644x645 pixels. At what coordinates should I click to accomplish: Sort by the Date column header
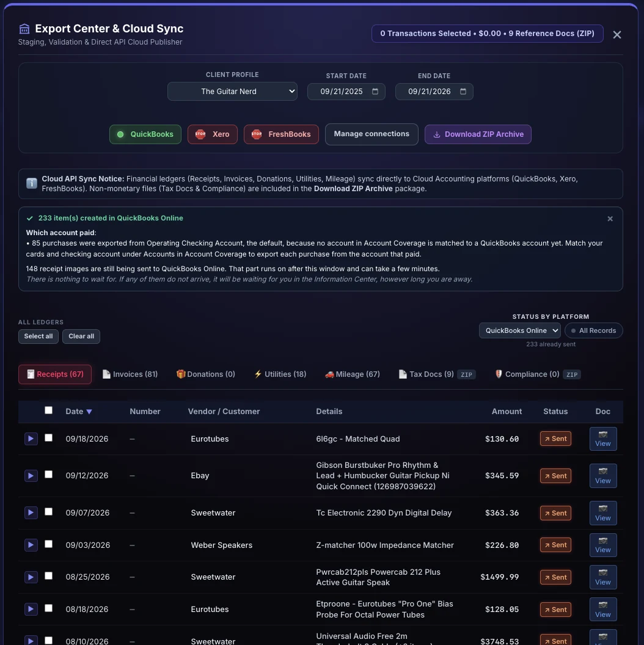[79, 411]
